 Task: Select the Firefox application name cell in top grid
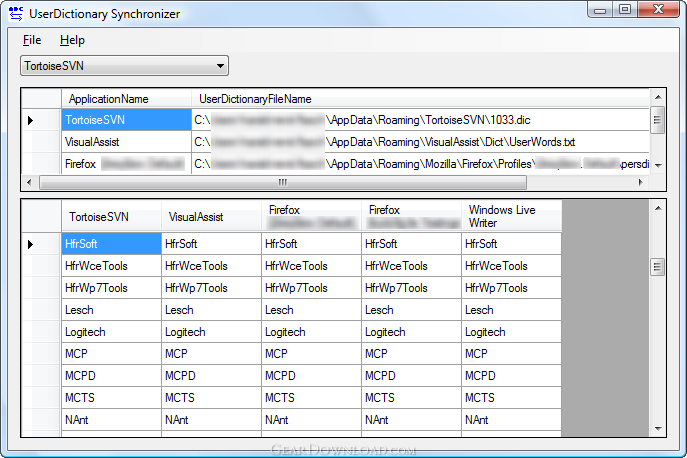pos(127,163)
